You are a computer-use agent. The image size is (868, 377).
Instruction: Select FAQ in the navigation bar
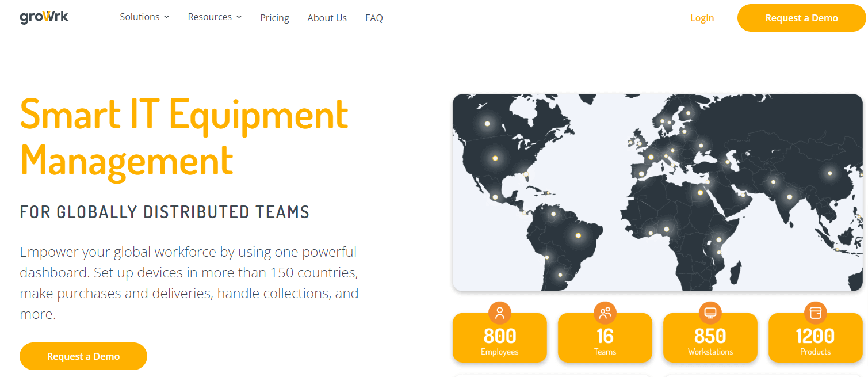click(x=374, y=18)
